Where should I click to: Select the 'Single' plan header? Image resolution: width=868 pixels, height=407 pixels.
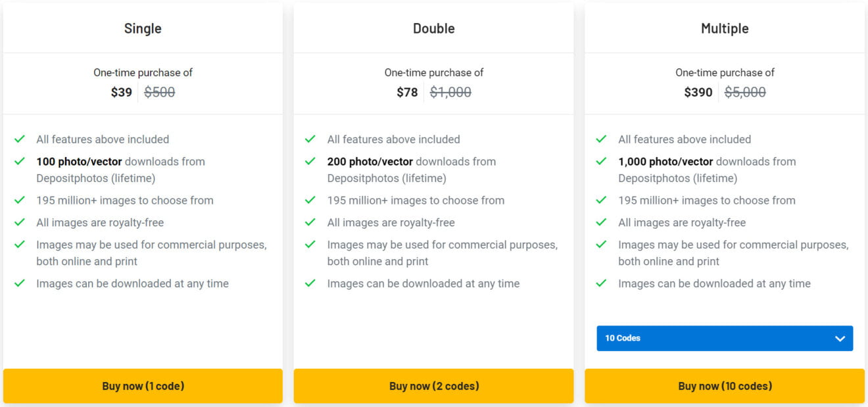point(143,28)
